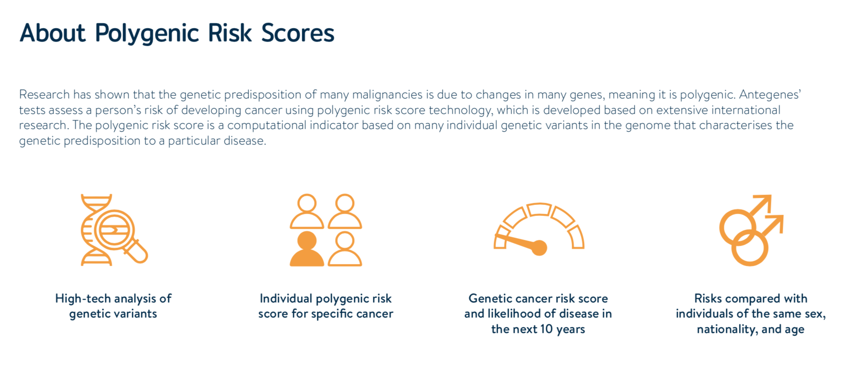Open "High-tech analysis of genetic variants" caption
Image resolution: width=868 pixels, height=367 pixels.
pyautogui.click(x=113, y=306)
